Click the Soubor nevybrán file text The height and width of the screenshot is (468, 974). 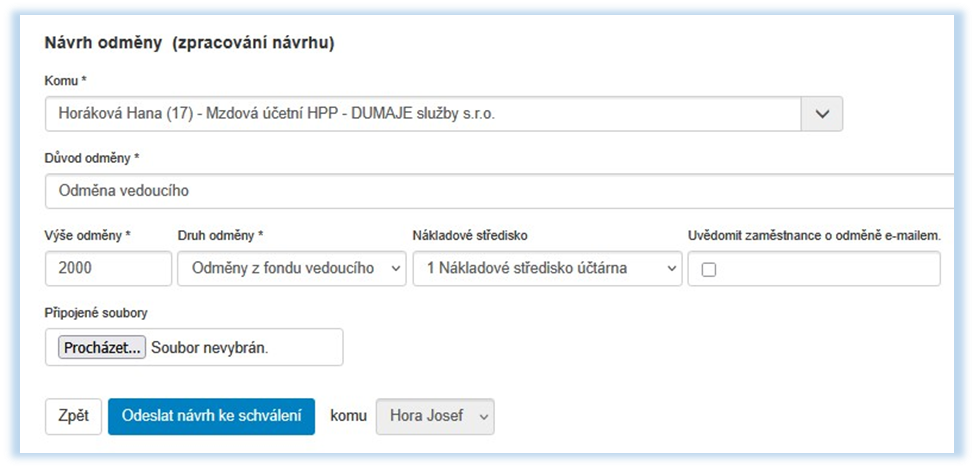click(x=210, y=347)
